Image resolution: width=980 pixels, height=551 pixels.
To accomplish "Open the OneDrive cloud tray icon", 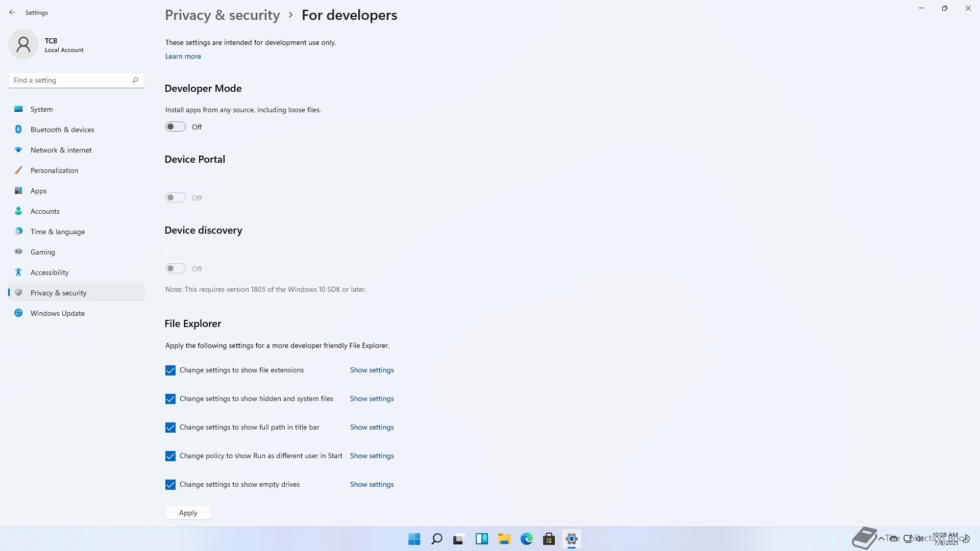I will click(x=894, y=539).
